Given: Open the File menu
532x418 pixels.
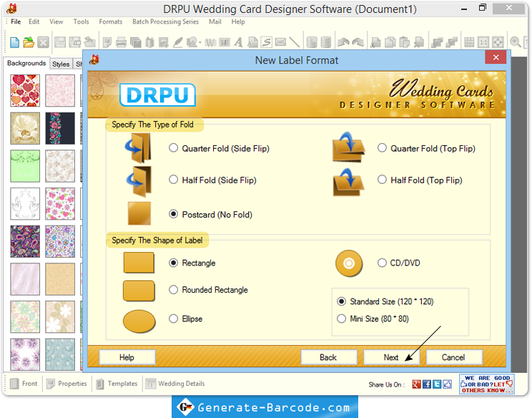Looking at the screenshot, I should 16,21.
